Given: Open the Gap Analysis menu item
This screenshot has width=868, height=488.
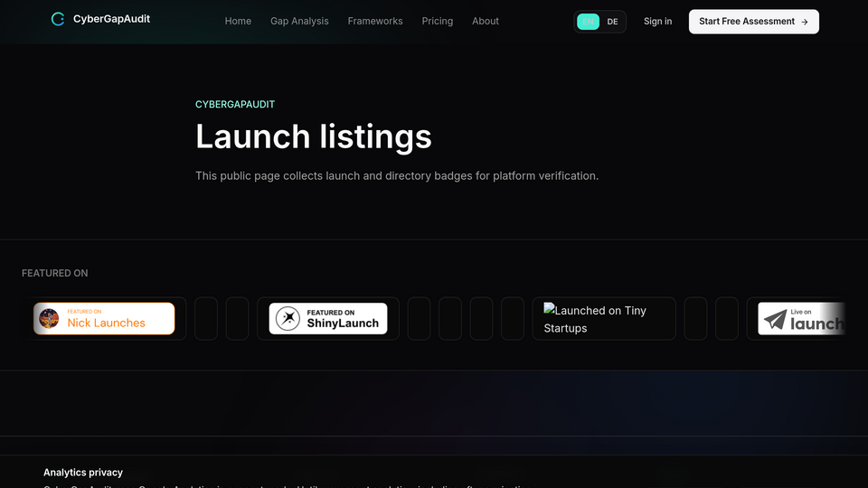Looking at the screenshot, I should tap(299, 21).
